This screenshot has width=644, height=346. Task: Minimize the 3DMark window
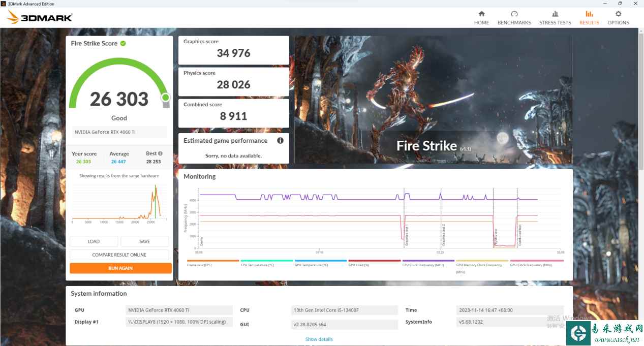click(605, 3)
